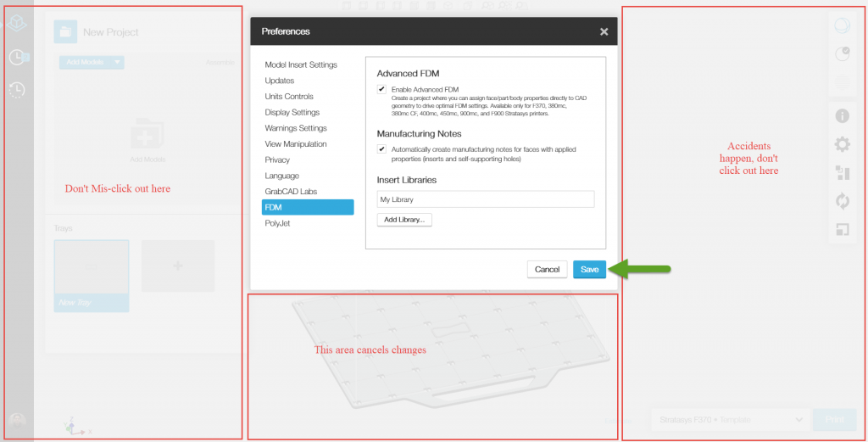This screenshot has height=442, width=868.
Task: Select the Model View sphere icon at right
Action: tap(842, 25)
